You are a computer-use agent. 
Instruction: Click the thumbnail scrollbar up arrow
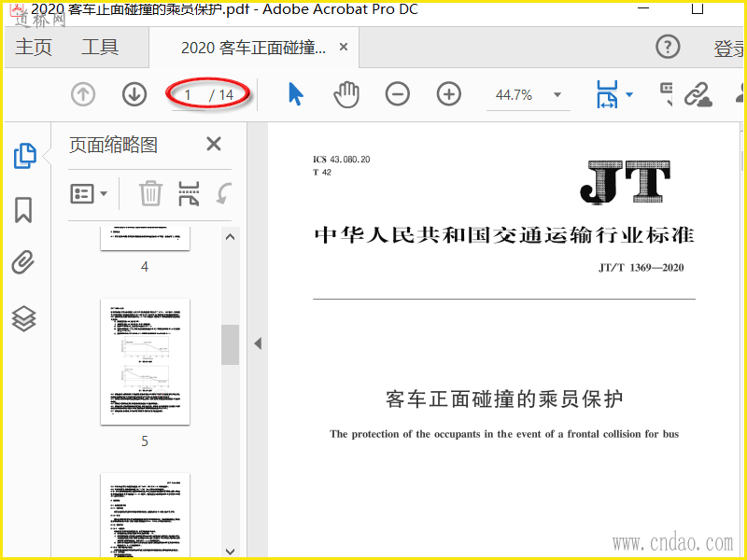[230, 237]
